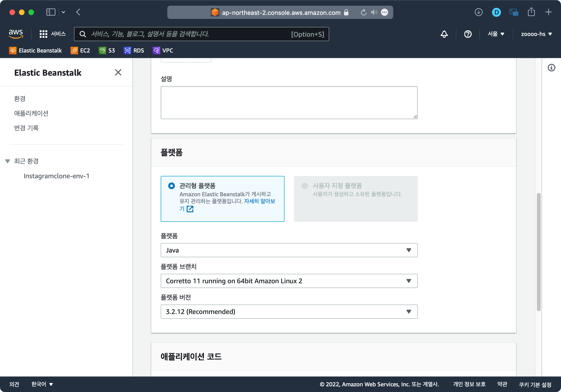This screenshot has height=392, width=561.
Task: Click the screen mirroring extension icon
Action: [514, 12]
